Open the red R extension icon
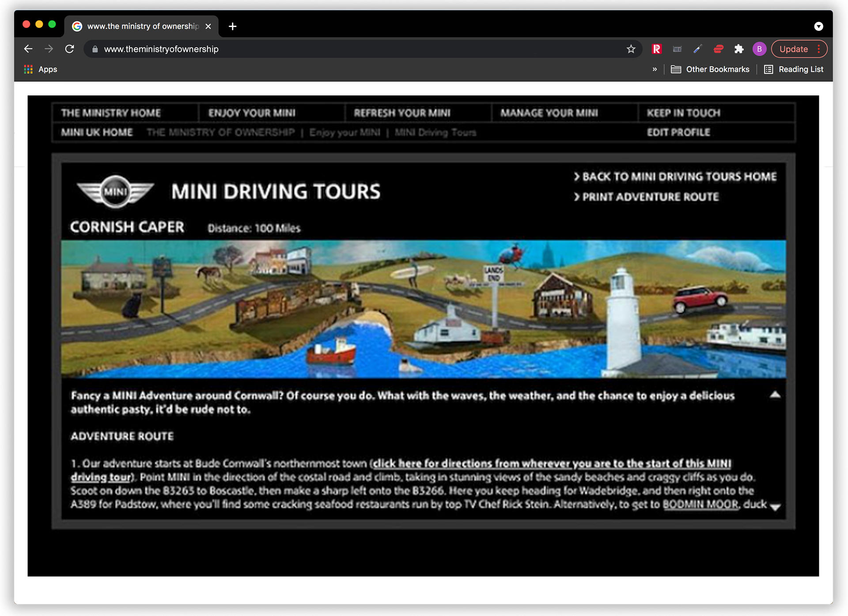848x616 pixels. (657, 49)
